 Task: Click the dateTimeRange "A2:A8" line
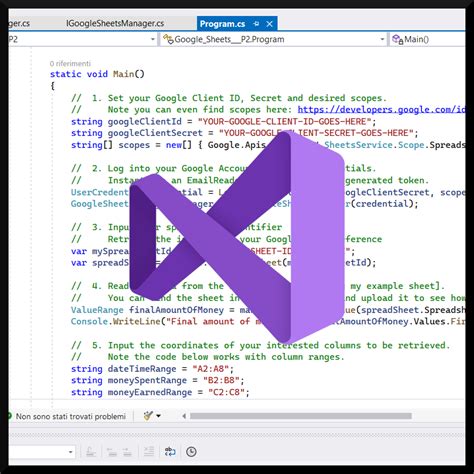click(153, 369)
